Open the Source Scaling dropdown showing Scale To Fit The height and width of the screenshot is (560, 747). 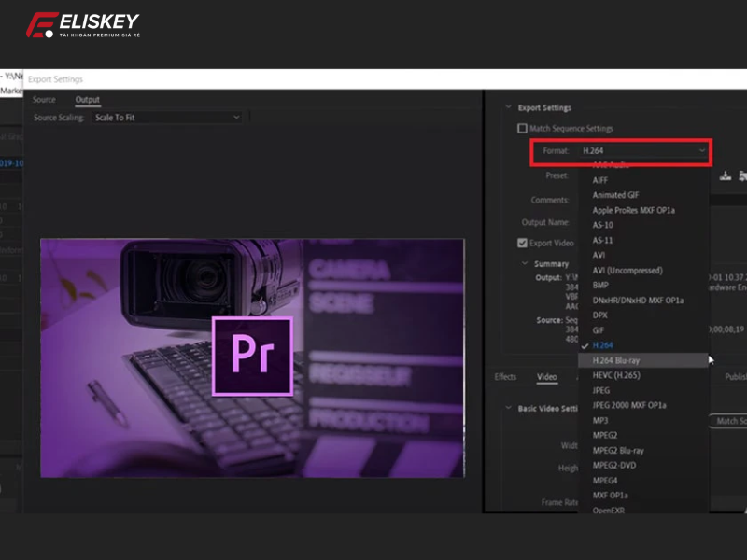click(166, 117)
